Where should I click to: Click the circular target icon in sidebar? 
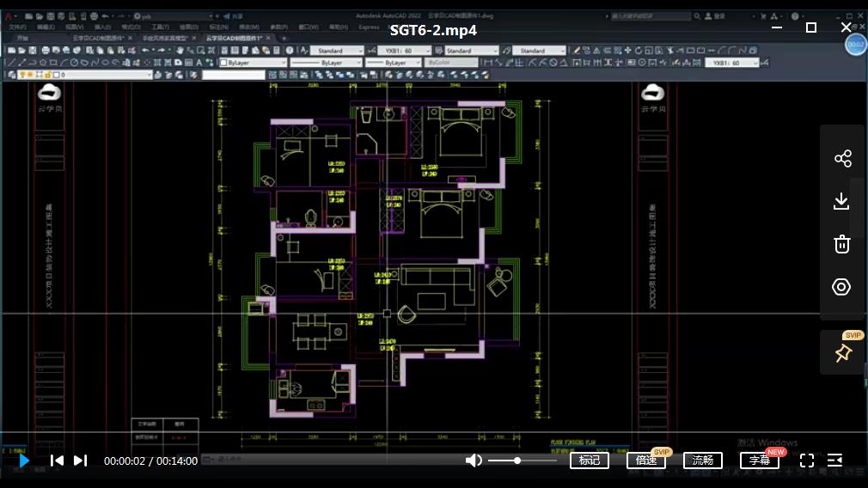(841, 287)
